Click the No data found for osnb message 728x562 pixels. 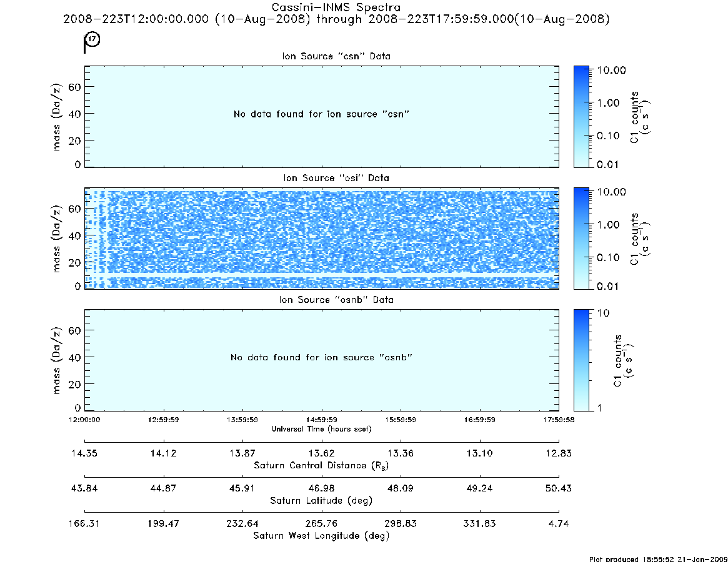321,357
